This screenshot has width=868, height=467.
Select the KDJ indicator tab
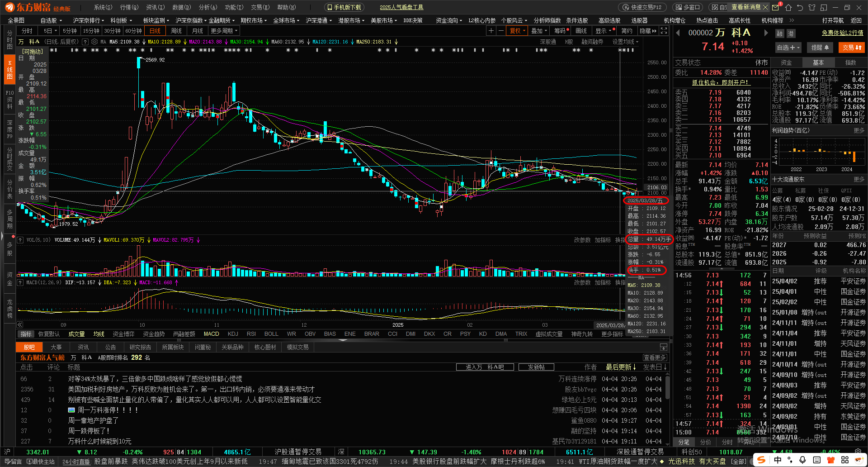pos(233,334)
